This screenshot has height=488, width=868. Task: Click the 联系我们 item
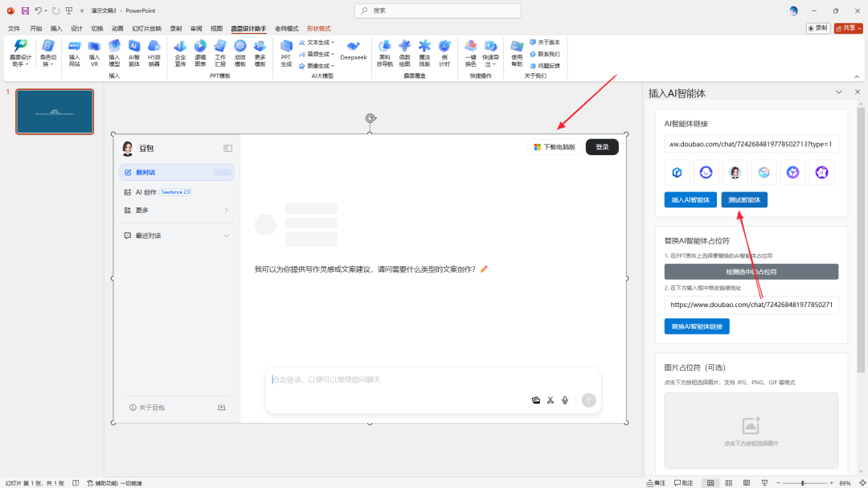pyautogui.click(x=545, y=54)
